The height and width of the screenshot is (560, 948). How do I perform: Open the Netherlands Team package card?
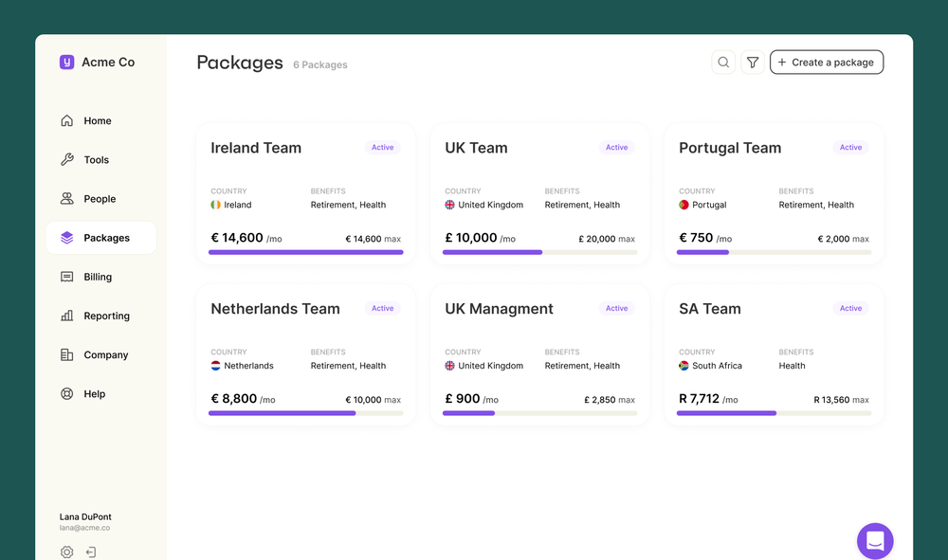point(306,354)
